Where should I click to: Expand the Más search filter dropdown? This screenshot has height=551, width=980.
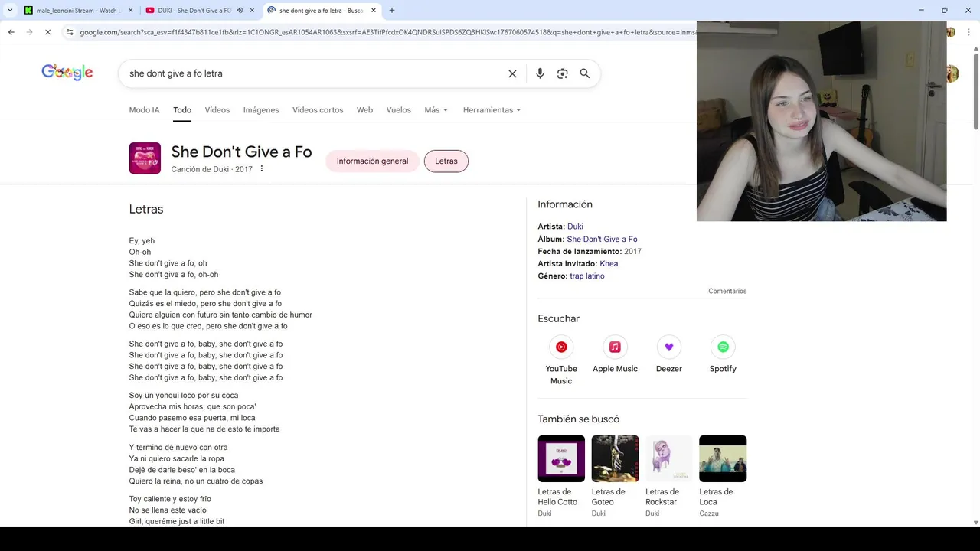point(436,110)
